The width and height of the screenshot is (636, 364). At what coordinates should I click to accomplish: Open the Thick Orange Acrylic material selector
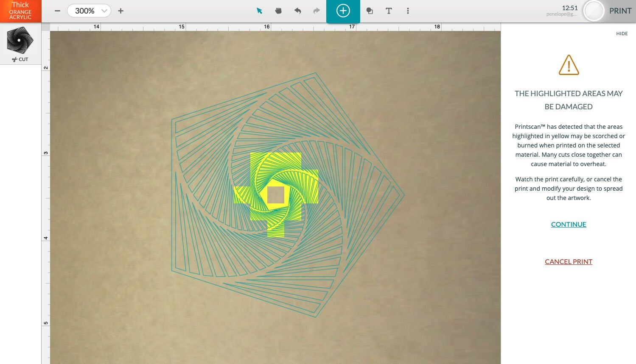tap(20, 11)
